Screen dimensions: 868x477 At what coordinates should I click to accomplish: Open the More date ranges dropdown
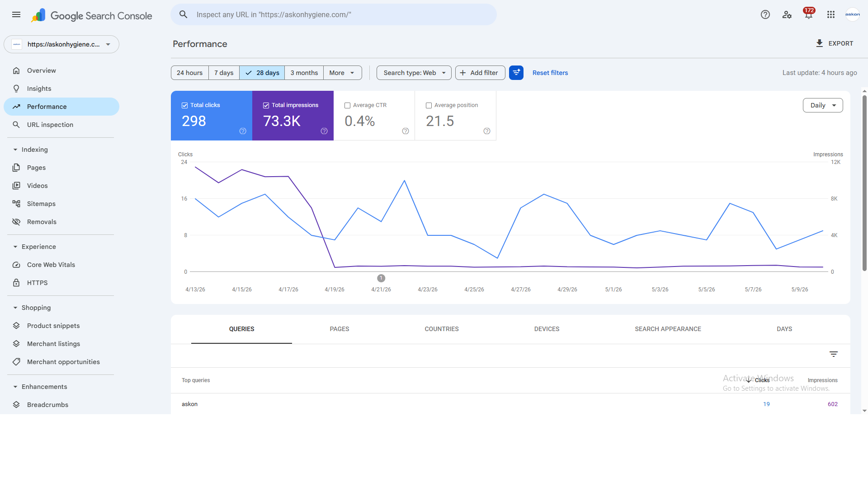(343, 73)
